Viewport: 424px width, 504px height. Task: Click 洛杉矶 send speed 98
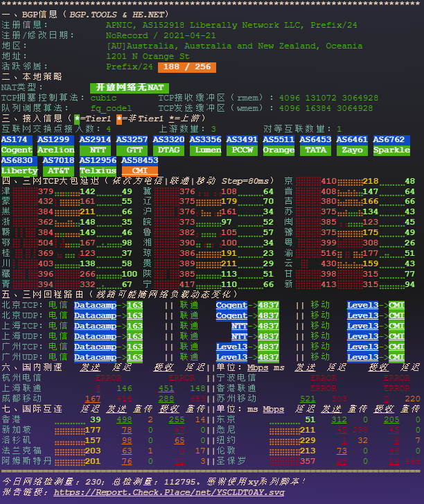tap(127, 440)
